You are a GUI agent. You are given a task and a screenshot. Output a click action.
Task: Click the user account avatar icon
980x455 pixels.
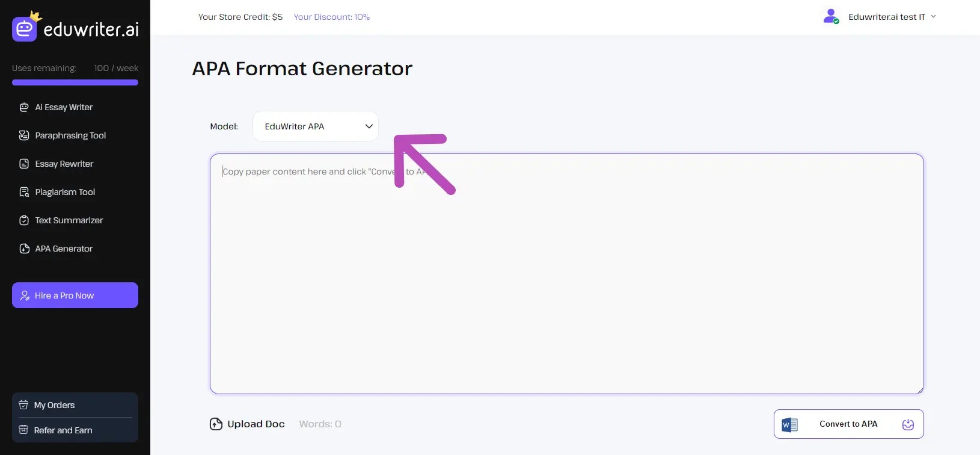pos(831,16)
